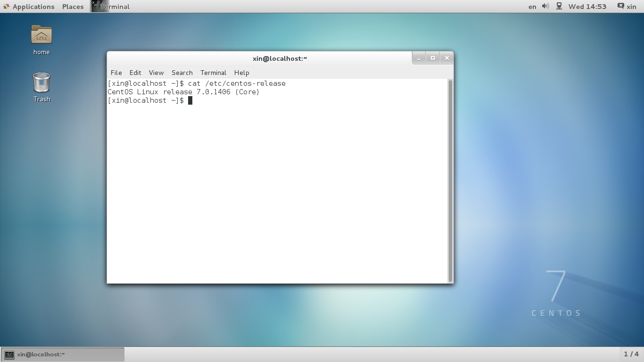Minimize the terminal window
The width and height of the screenshot is (644, 362).
point(419,58)
